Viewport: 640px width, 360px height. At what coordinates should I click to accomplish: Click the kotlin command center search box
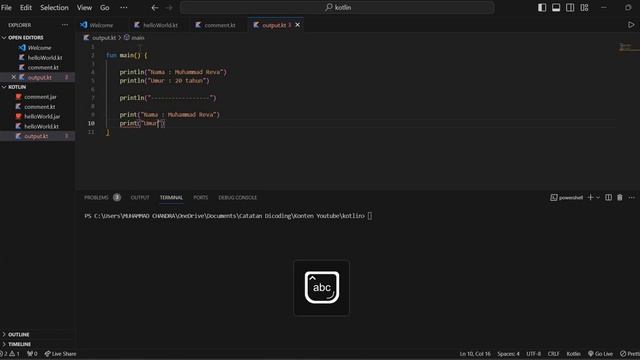coord(337,7)
